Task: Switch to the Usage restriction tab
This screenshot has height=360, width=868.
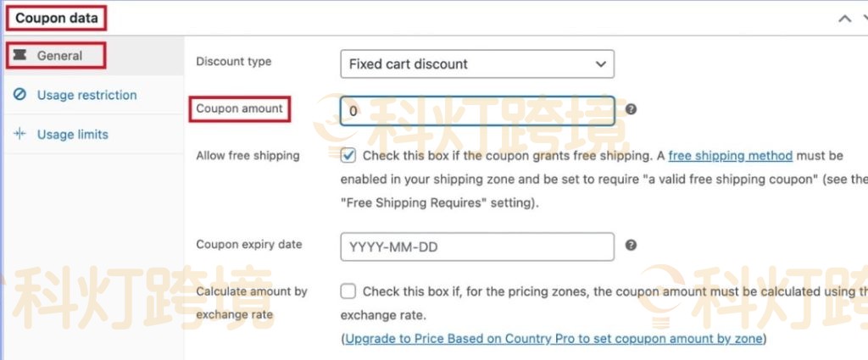Action: point(86,95)
